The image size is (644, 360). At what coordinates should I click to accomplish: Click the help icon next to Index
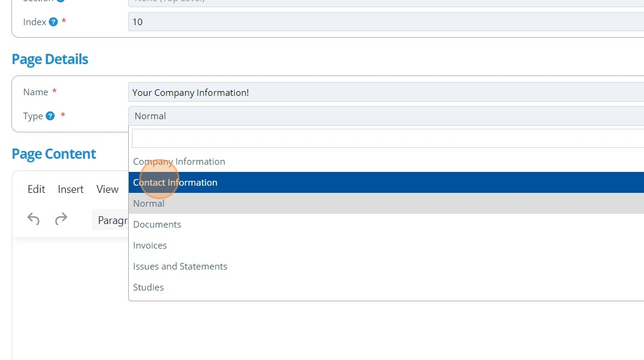click(x=53, y=22)
